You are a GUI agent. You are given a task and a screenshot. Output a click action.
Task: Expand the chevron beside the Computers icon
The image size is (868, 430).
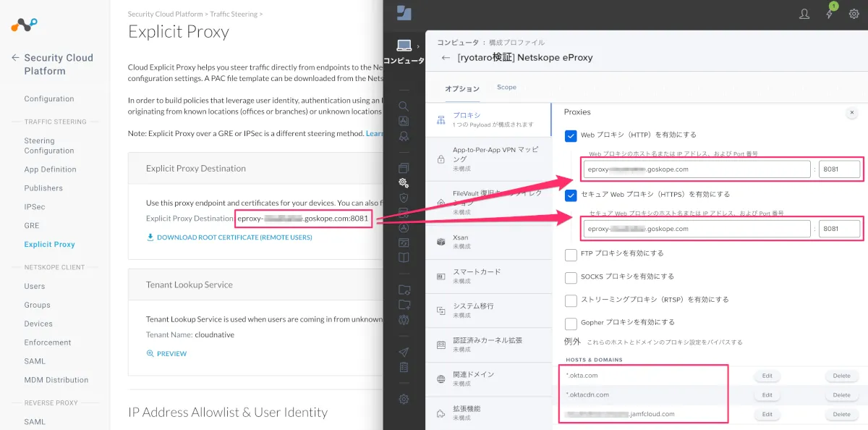point(419,46)
